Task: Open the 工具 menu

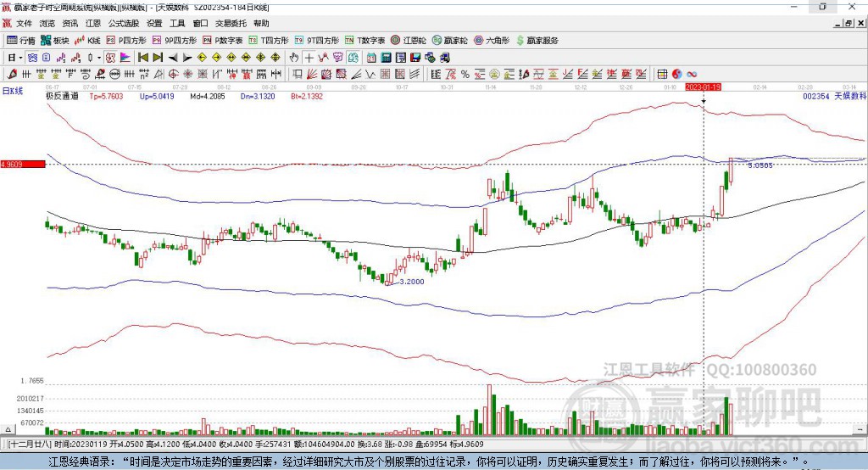Action: 177,23
